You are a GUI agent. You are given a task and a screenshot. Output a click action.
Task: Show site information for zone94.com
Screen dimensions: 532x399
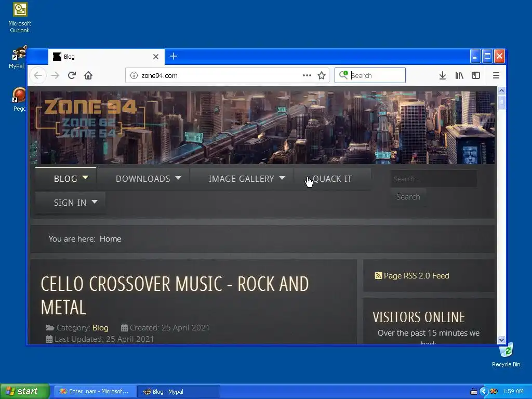click(x=134, y=75)
